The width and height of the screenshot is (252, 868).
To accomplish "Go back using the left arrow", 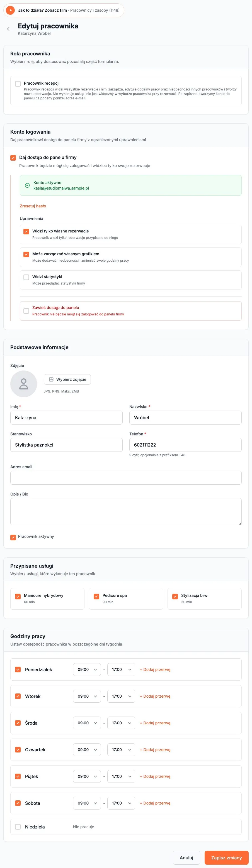I will (x=8, y=29).
